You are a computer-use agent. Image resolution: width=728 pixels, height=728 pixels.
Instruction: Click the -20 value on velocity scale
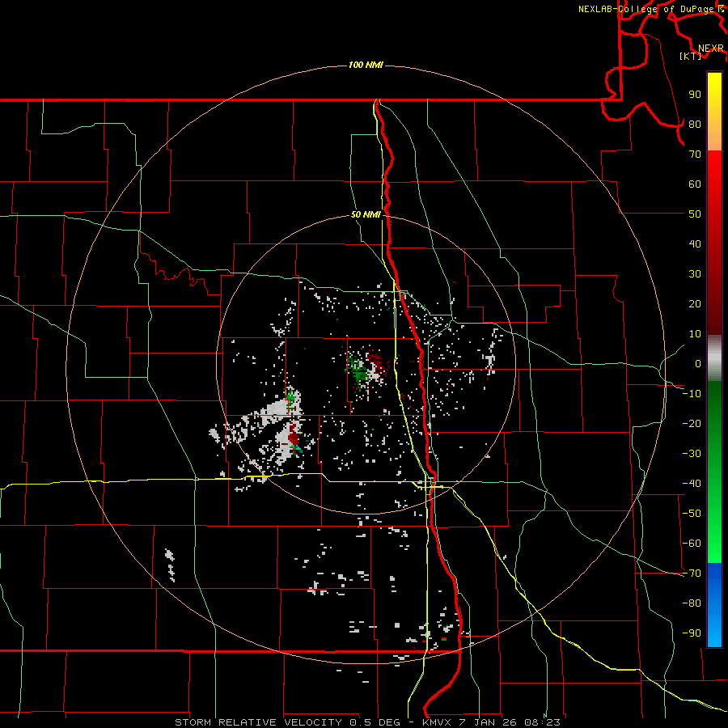(692, 423)
